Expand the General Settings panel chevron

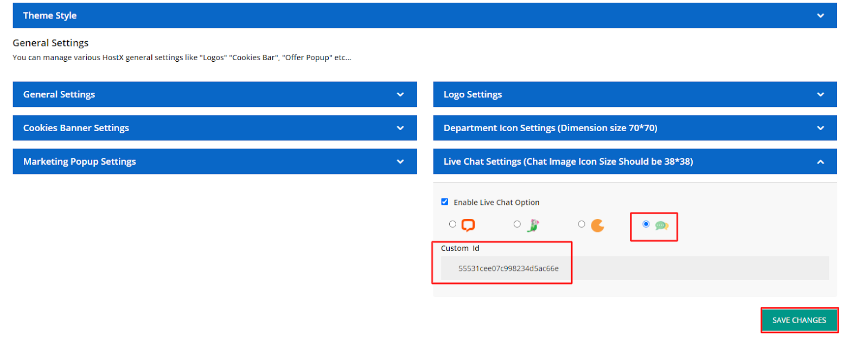pyautogui.click(x=400, y=94)
